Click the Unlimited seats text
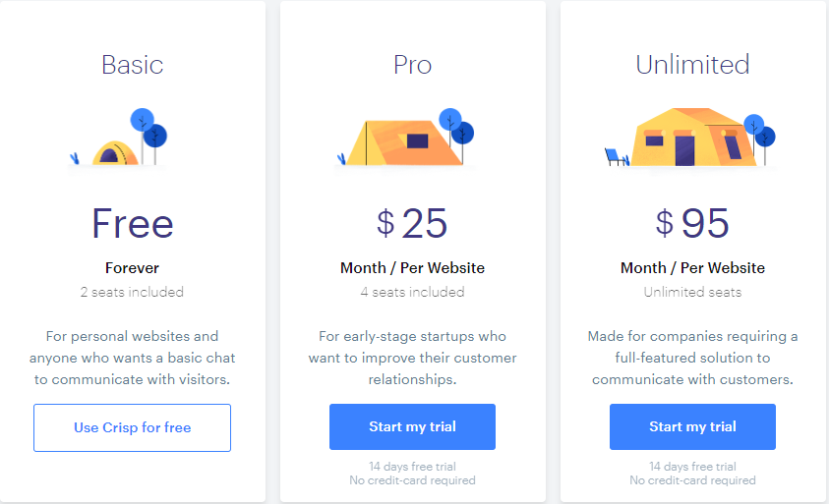The width and height of the screenshot is (829, 504). [692, 292]
